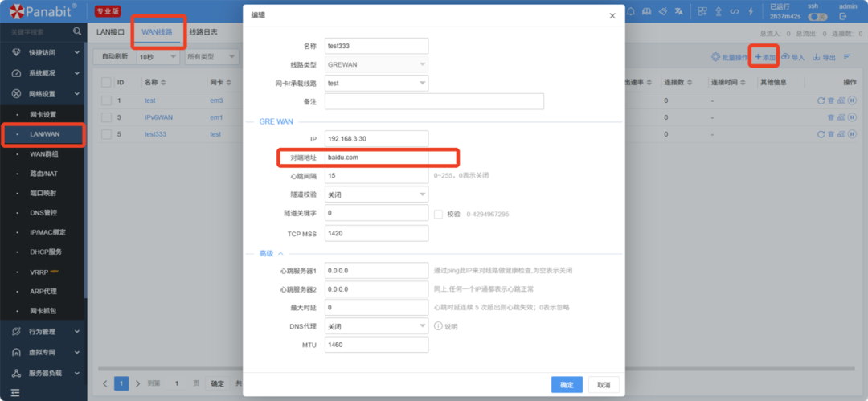Click the code brackets icon in header
The width and height of the screenshot is (868, 401).
(x=734, y=11)
